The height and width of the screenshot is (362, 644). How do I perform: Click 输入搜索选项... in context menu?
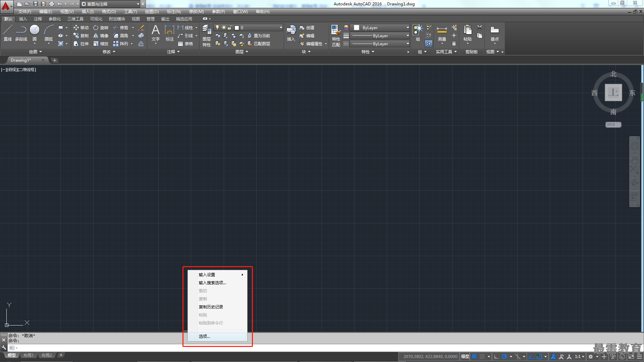coord(217,283)
